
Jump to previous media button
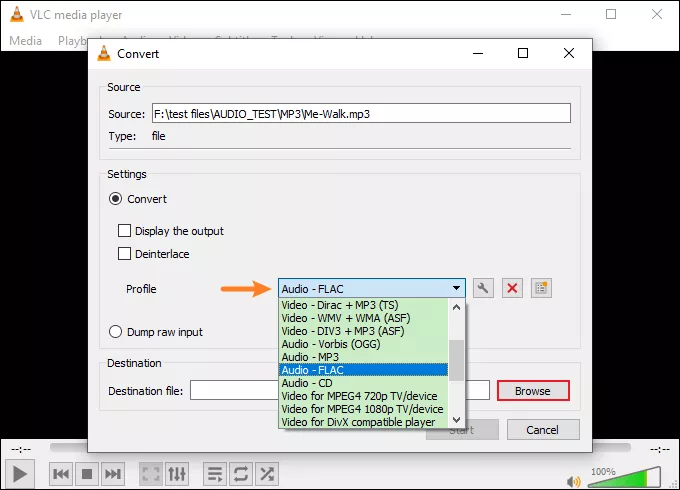61,474
